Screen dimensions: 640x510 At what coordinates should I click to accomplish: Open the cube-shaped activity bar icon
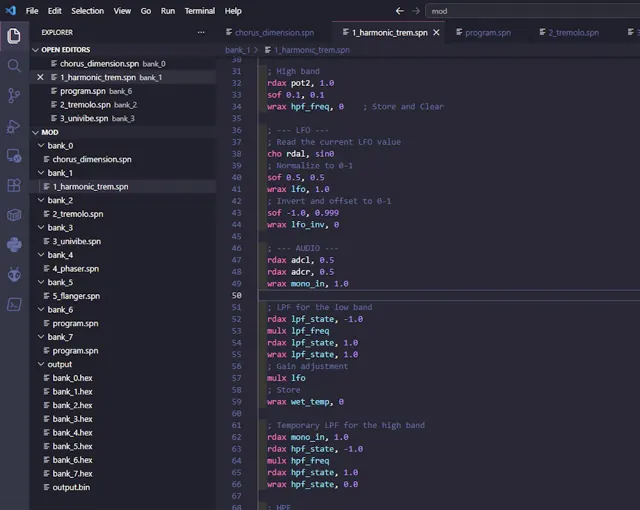14,215
